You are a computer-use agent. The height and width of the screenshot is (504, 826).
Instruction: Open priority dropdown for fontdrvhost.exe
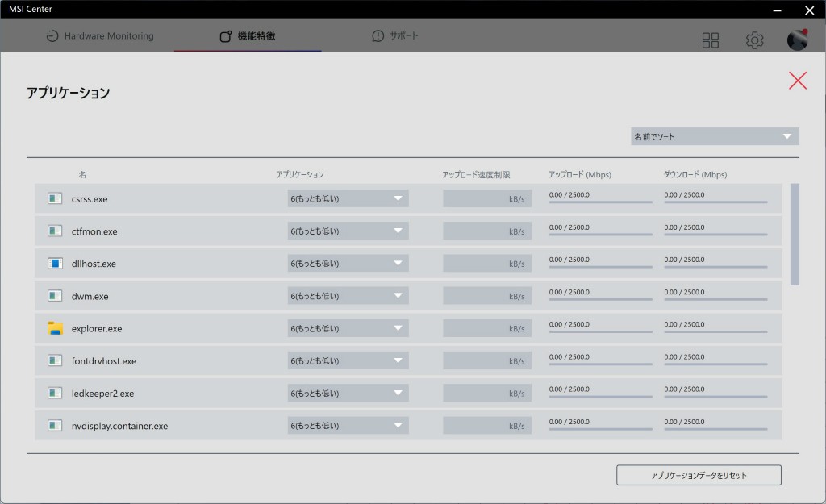[348, 360]
